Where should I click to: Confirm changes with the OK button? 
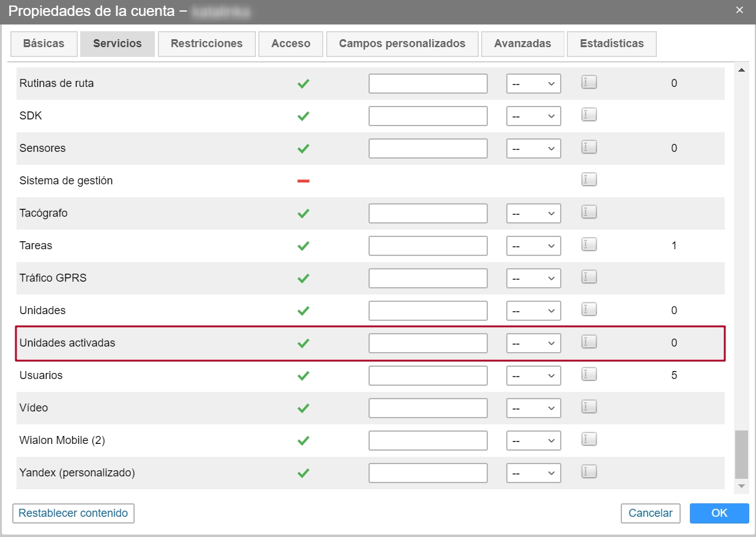point(719,513)
